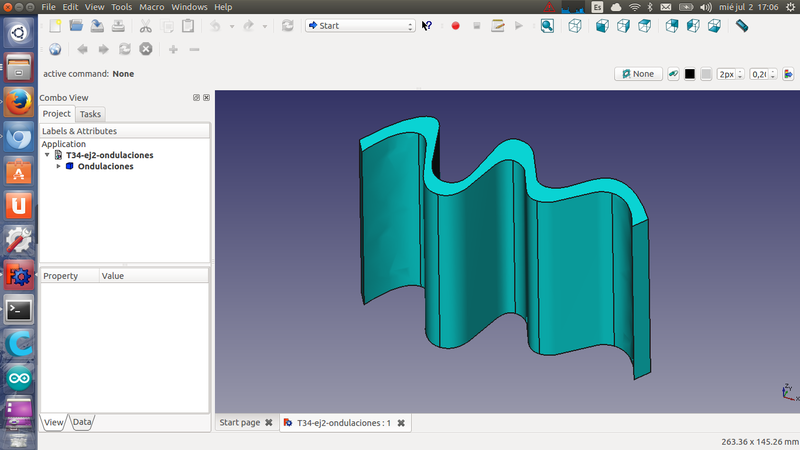
Task: Expand the Ondulaciones tree item
Action: pyautogui.click(x=58, y=166)
